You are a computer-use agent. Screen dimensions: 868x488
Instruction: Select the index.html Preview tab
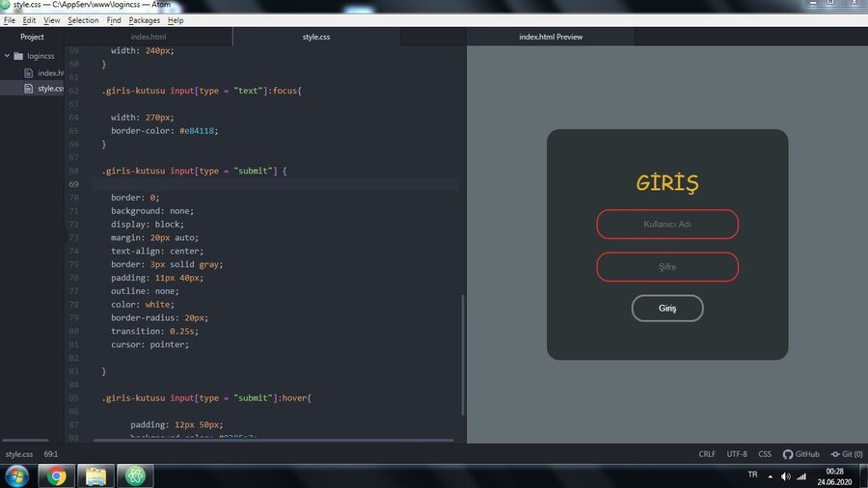click(x=551, y=37)
